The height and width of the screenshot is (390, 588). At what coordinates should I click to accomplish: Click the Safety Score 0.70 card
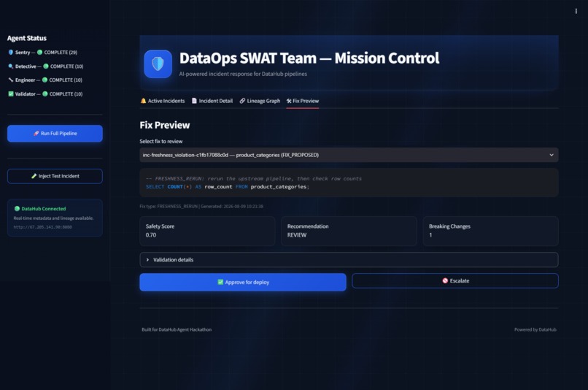[207, 231]
